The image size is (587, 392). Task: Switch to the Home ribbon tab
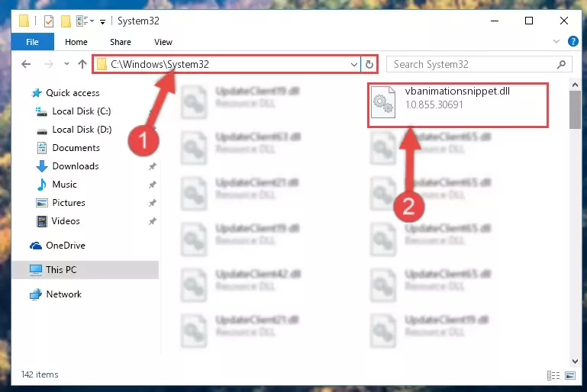tap(76, 42)
